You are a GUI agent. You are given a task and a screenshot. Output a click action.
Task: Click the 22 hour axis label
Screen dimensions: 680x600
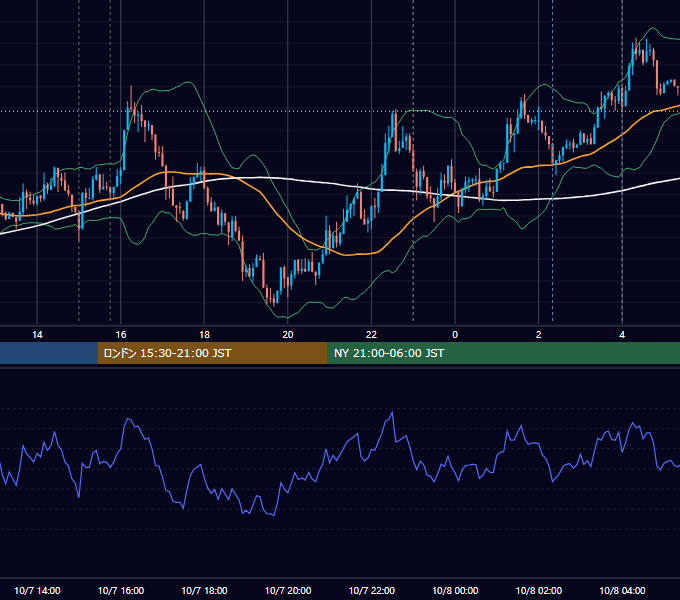tap(371, 335)
